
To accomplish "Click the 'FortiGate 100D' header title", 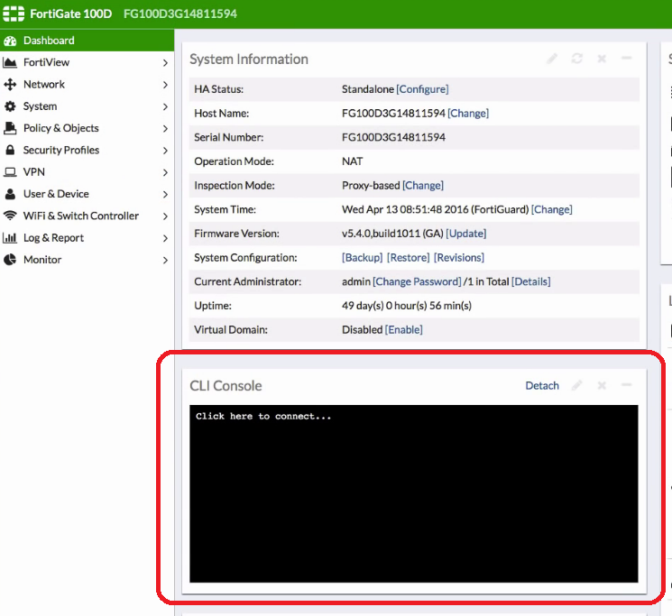I will tap(70, 14).
